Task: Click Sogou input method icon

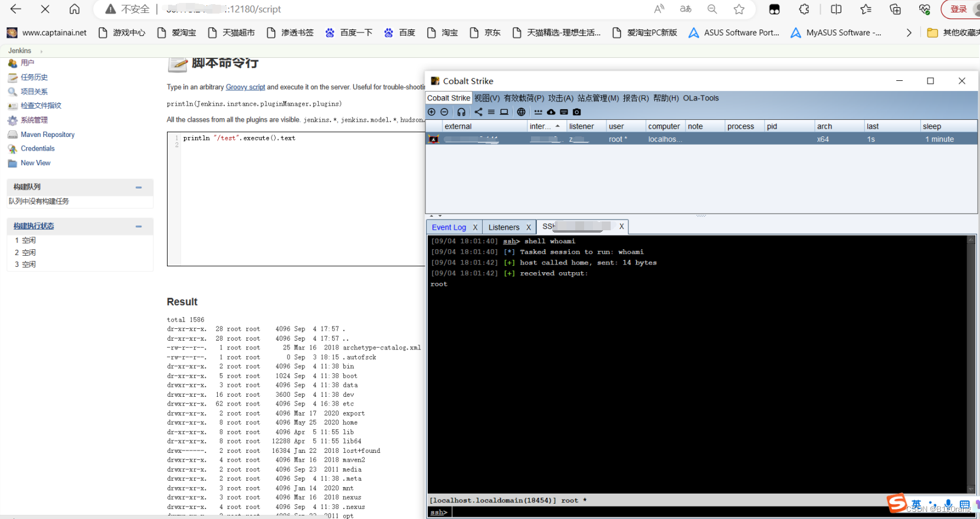Action: [897, 502]
